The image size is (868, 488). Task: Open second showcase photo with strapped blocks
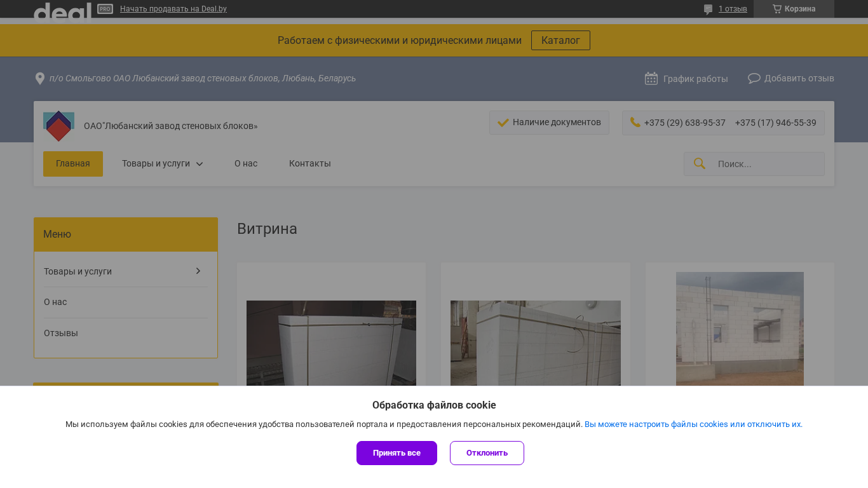pyautogui.click(x=536, y=343)
